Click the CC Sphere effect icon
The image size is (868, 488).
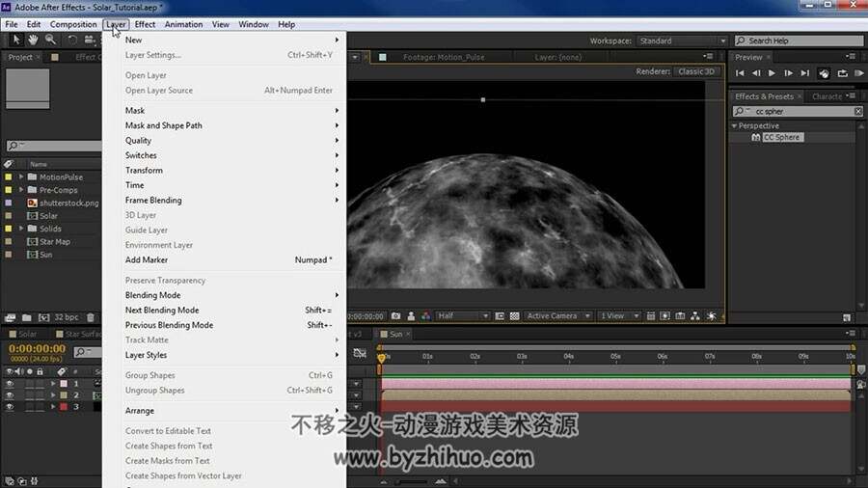click(x=755, y=137)
